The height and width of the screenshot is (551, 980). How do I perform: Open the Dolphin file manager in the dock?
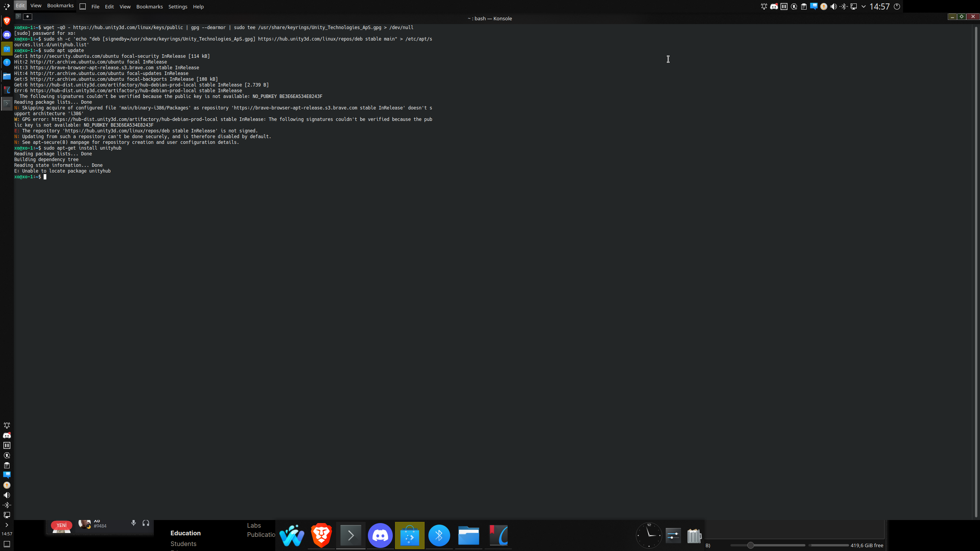469,535
